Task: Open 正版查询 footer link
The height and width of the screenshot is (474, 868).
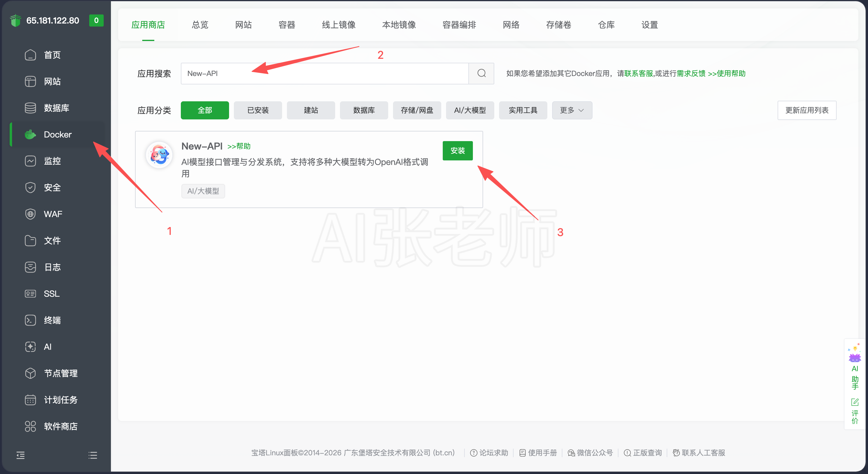Action: coord(643,453)
